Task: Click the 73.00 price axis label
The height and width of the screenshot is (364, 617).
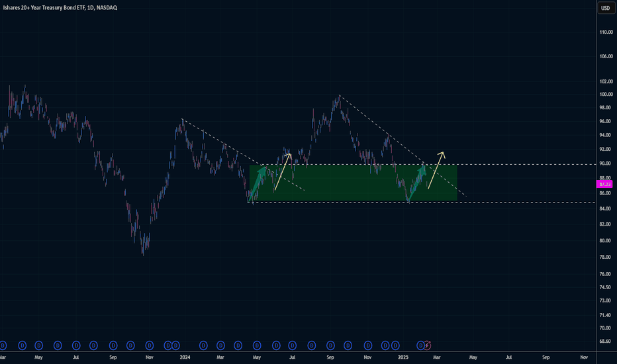Action: (606, 300)
